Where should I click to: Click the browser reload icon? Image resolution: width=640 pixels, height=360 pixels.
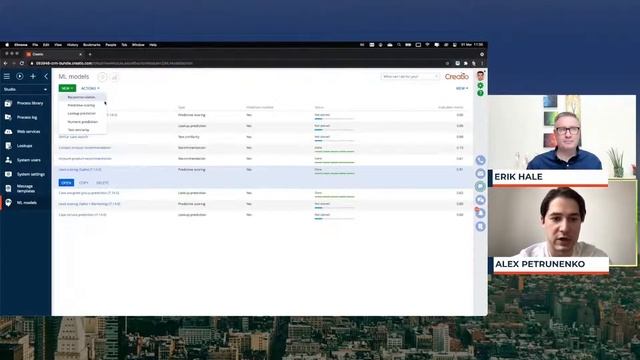coord(22,63)
